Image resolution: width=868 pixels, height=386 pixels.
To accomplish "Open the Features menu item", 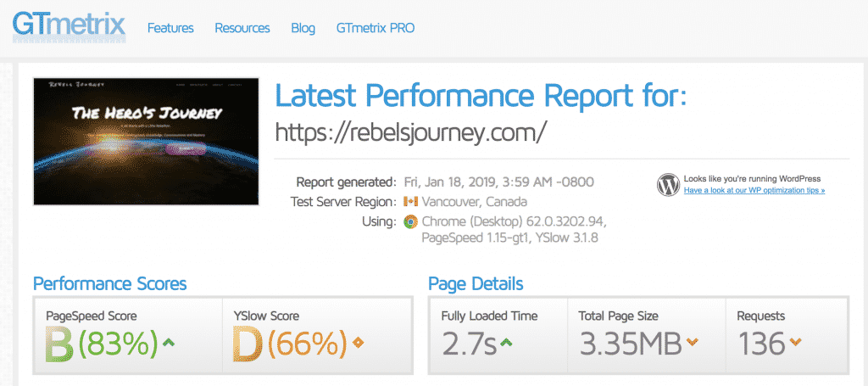I will [x=170, y=28].
